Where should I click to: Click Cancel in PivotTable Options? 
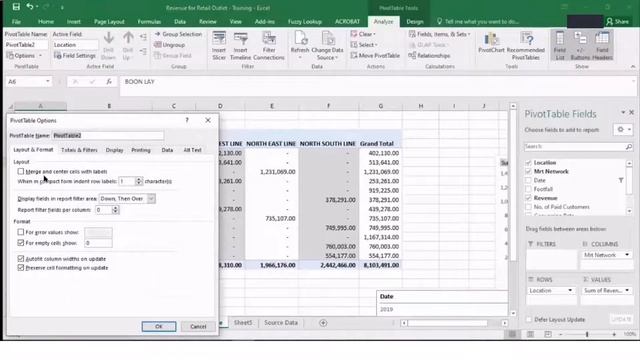pyautogui.click(x=198, y=327)
